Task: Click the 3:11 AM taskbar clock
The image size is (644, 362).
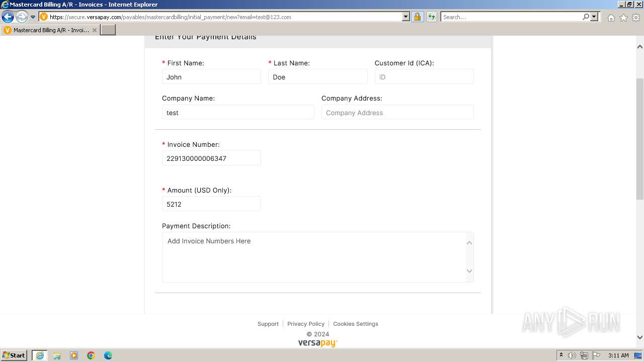Action: 618,355
